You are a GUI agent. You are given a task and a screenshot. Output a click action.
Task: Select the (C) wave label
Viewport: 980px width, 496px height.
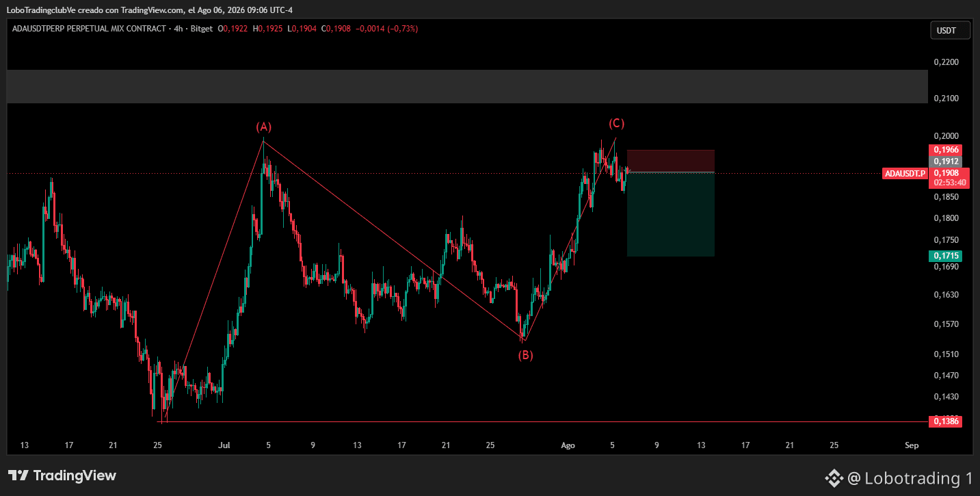coord(617,123)
